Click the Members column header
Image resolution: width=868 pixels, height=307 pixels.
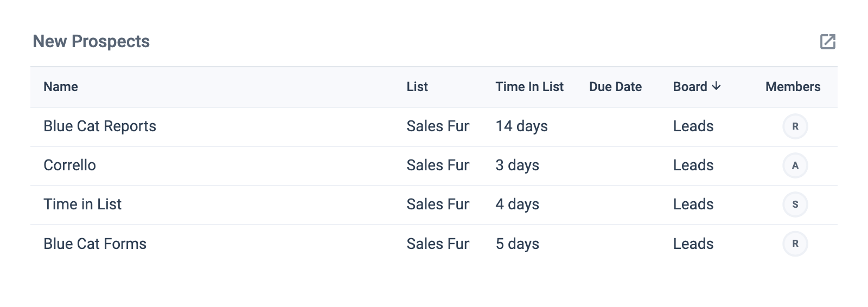[x=793, y=87]
